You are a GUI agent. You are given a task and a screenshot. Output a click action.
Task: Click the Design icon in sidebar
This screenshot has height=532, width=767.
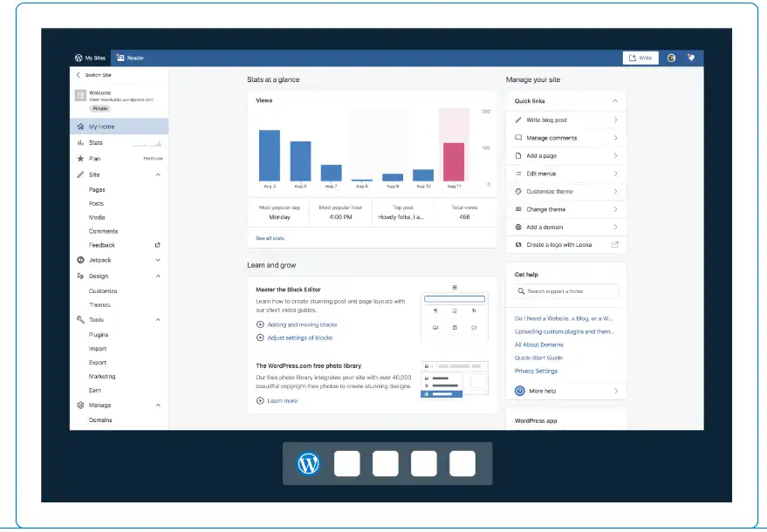point(80,276)
